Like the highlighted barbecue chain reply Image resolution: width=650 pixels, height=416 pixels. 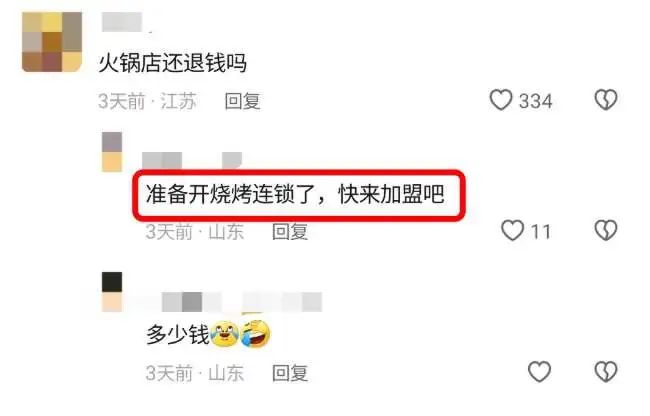point(512,231)
